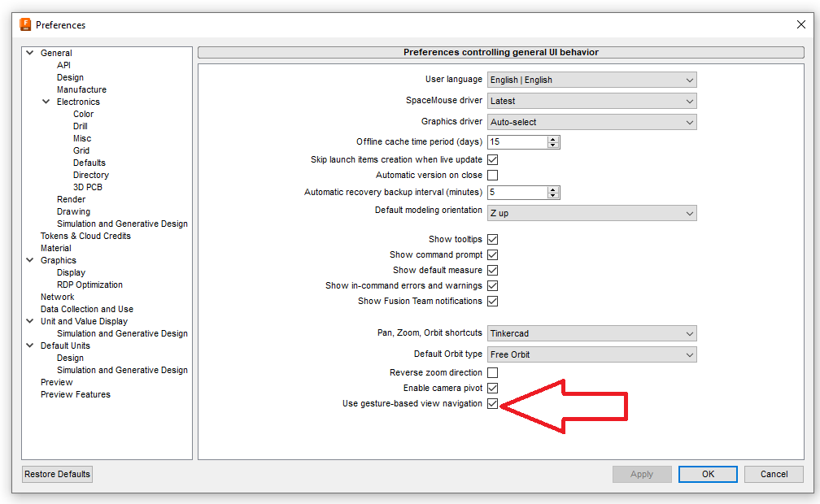
Task: Confirm preferences with the OK button
Action: [x=707, y=474]
